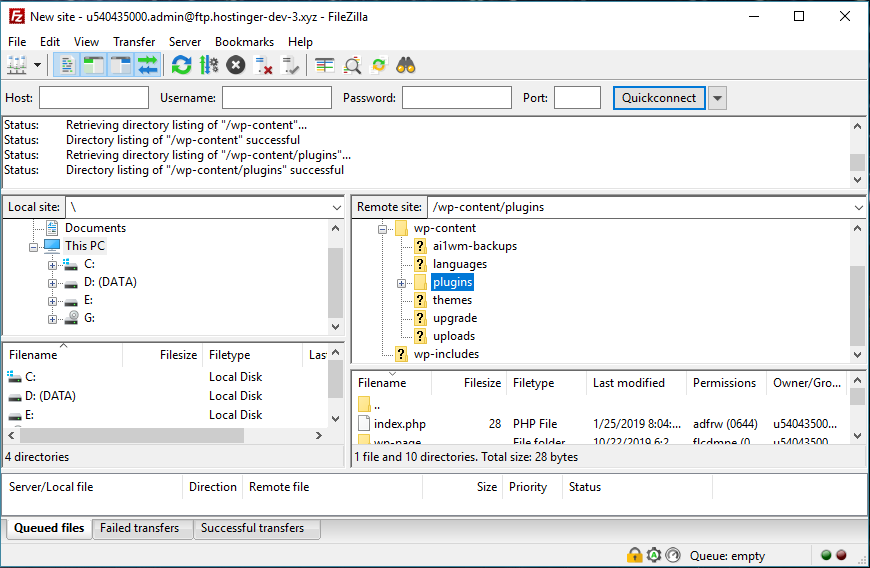Click the refresh file listings icon
This screenshot has width=870, height=568.
click(x=181, y=66)
